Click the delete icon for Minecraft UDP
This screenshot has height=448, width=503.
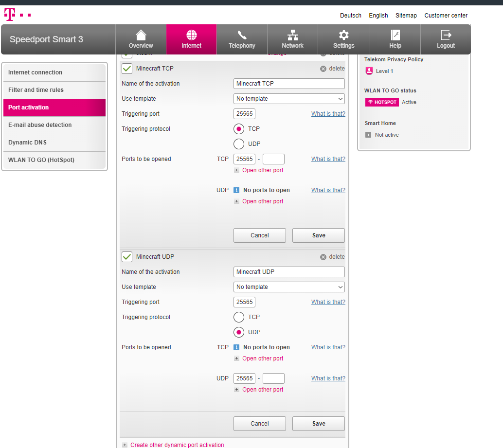pyautogui.click(x=323, y=257)
